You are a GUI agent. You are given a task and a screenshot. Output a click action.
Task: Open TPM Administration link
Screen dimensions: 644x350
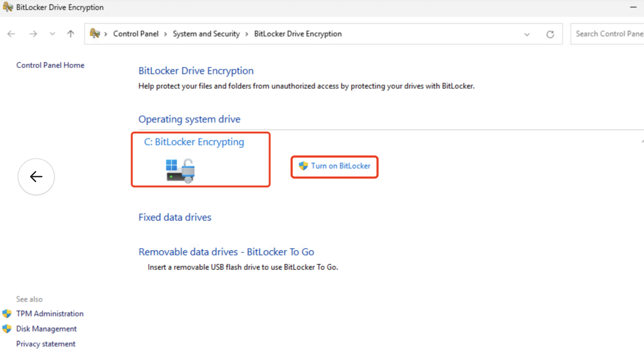click(x=50, y=314)
